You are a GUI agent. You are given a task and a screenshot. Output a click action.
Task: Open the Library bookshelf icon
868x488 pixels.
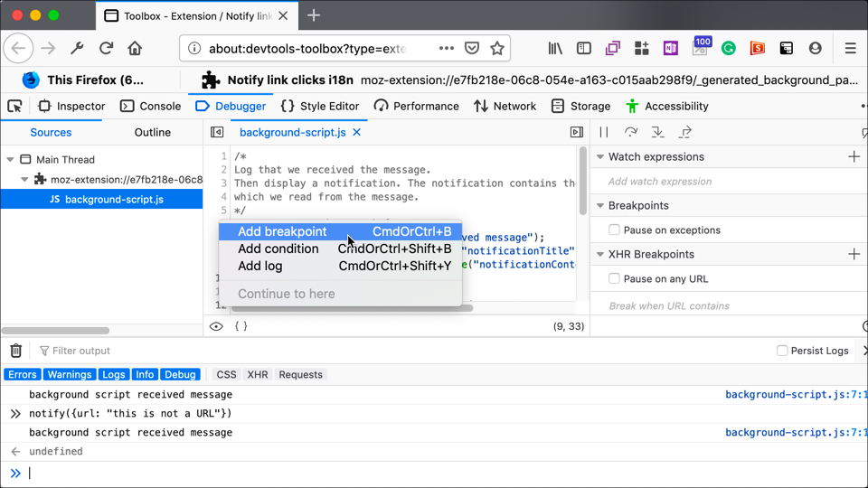coord(555,48)
